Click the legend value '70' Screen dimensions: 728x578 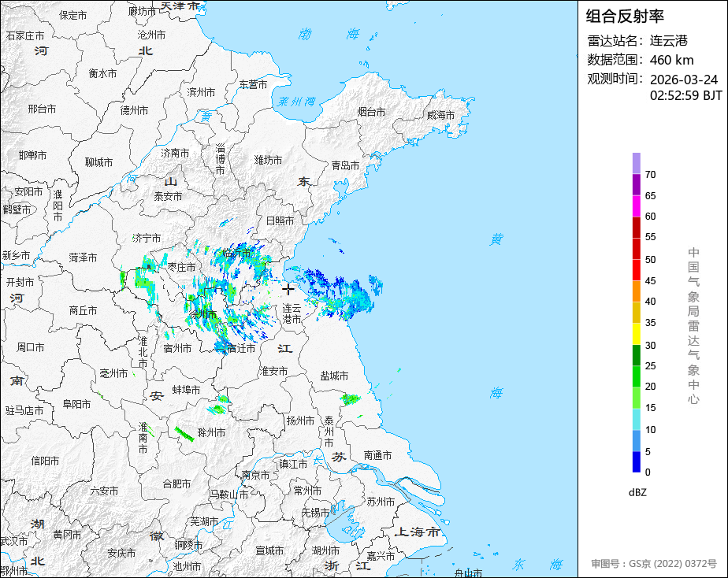tap(650, 174)
